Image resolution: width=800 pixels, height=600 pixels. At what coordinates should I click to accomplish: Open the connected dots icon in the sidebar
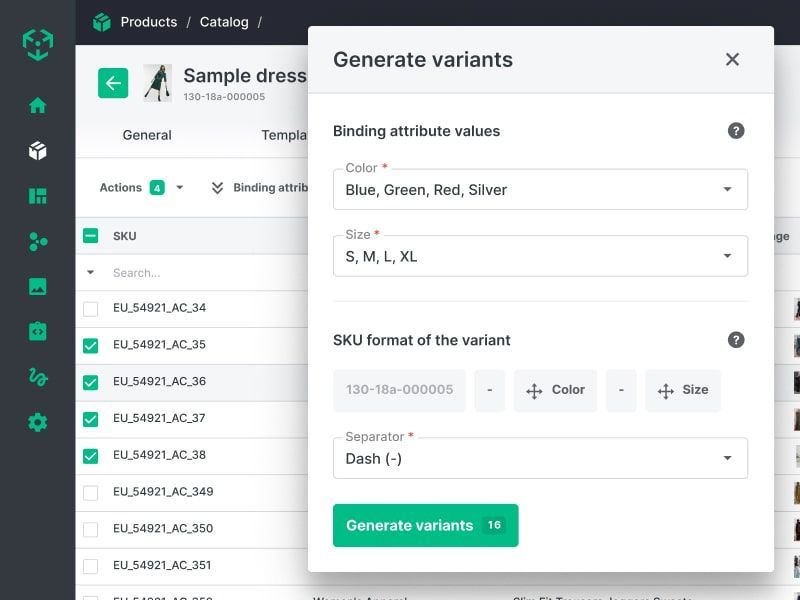38,241
